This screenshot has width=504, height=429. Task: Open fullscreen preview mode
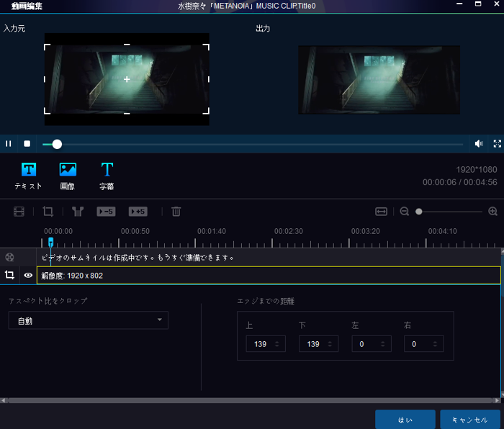pyautogui.click(x=498, y=144)
